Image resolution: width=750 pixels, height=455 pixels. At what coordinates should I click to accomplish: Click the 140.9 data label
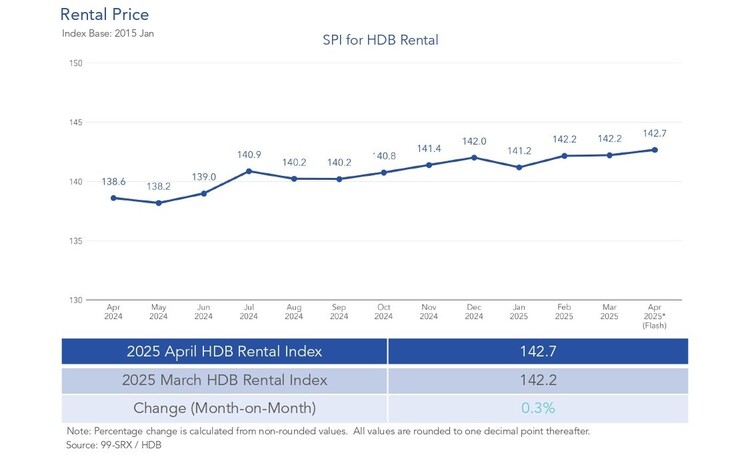click(x=249, y=155)
